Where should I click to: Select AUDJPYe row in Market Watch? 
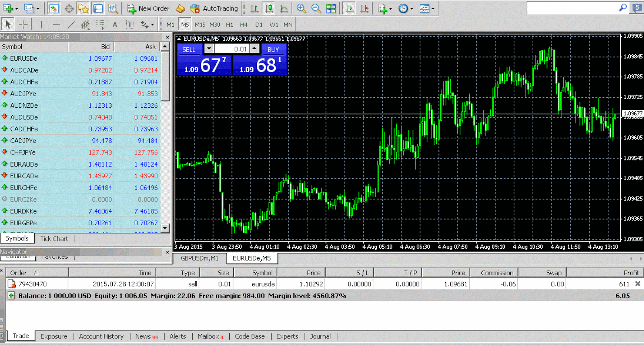pyautogui.click(x=80, y=94)
